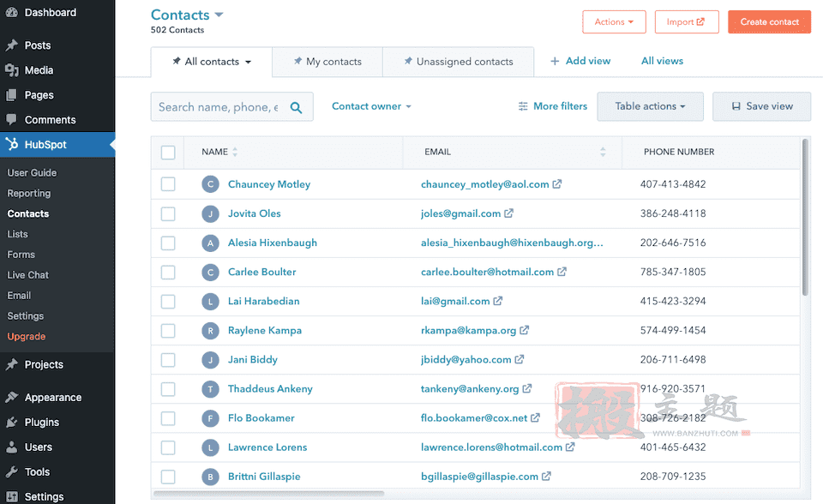Toggle the select-all checkbox in table header
This screenshot has width=823, height=504.
[x=168, y=153]
